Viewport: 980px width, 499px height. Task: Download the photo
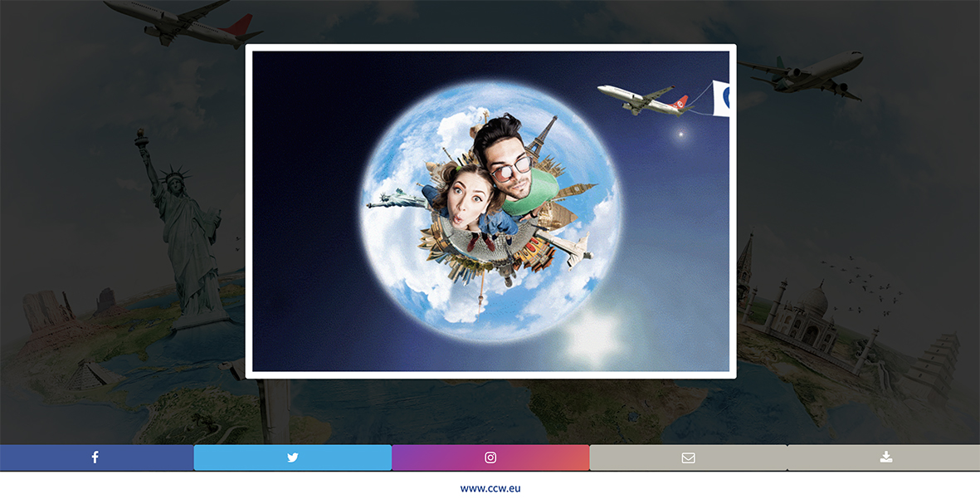tap(884, 457)
